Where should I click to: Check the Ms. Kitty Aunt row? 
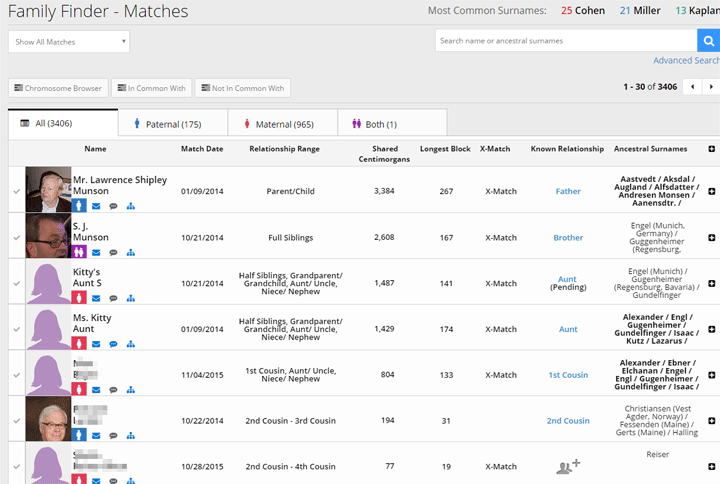17,329
